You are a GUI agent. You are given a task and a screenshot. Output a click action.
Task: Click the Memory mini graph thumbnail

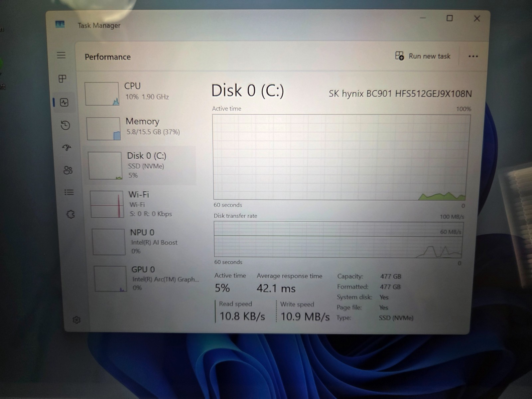[103, 129]
